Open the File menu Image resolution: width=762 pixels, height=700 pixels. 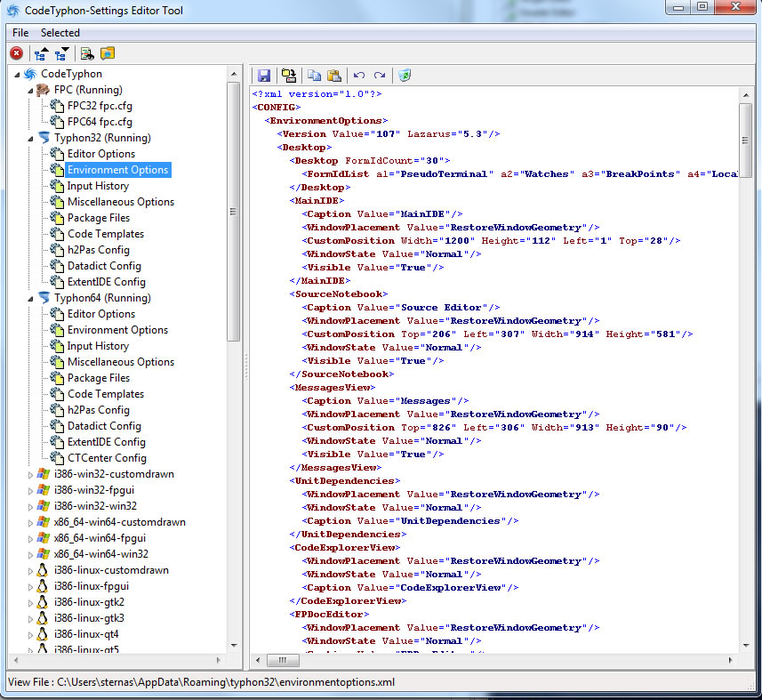pos(20,33)
